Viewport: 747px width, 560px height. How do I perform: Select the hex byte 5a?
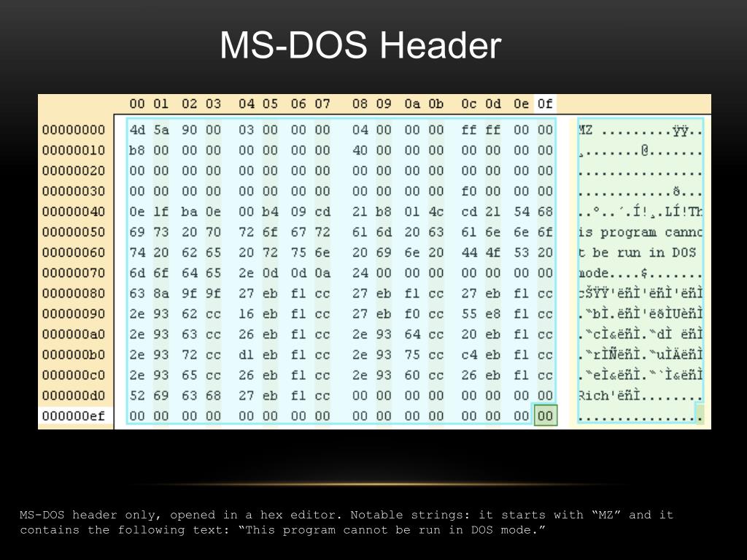pyautogui.click(x=161, y=130)
